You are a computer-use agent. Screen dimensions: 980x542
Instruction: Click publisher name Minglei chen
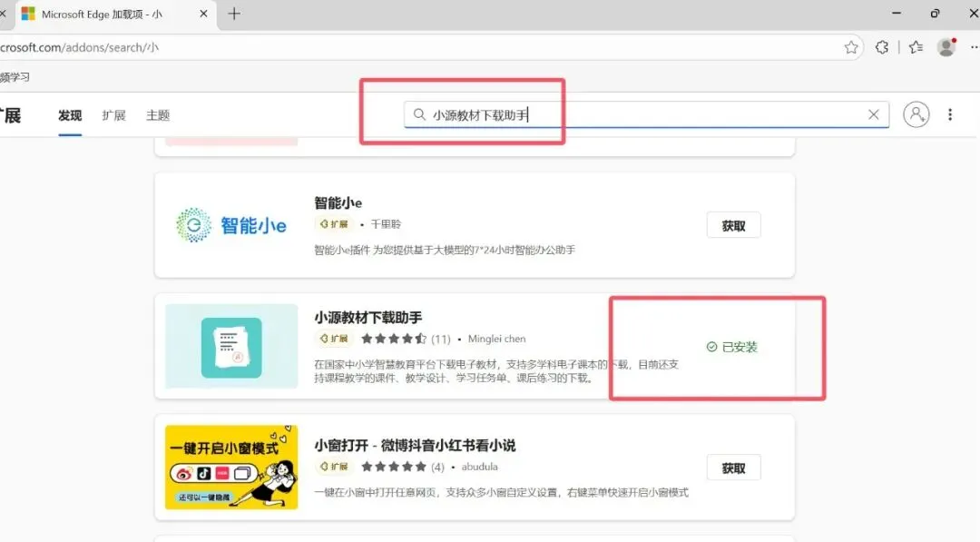point(497,339)
